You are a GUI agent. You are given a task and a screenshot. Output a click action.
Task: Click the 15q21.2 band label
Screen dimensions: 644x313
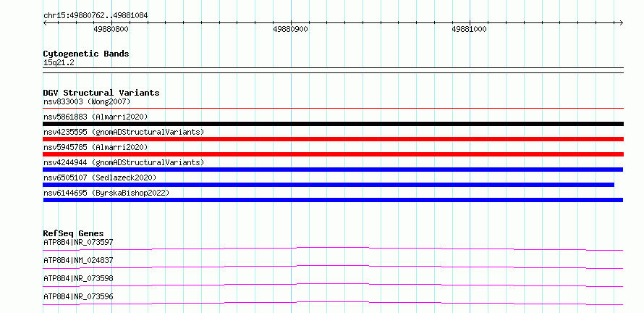59,63
